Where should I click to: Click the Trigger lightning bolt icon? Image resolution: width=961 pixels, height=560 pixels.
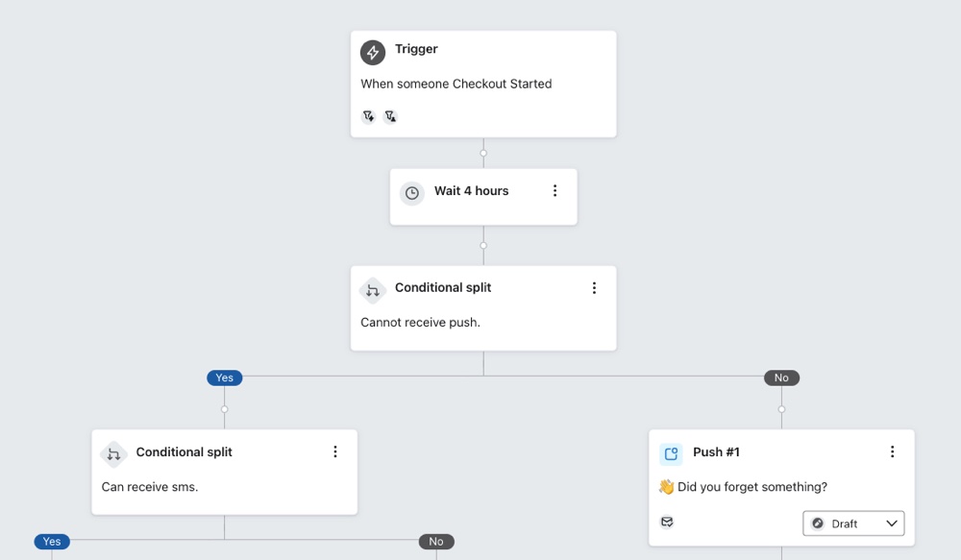pos(372,52)
